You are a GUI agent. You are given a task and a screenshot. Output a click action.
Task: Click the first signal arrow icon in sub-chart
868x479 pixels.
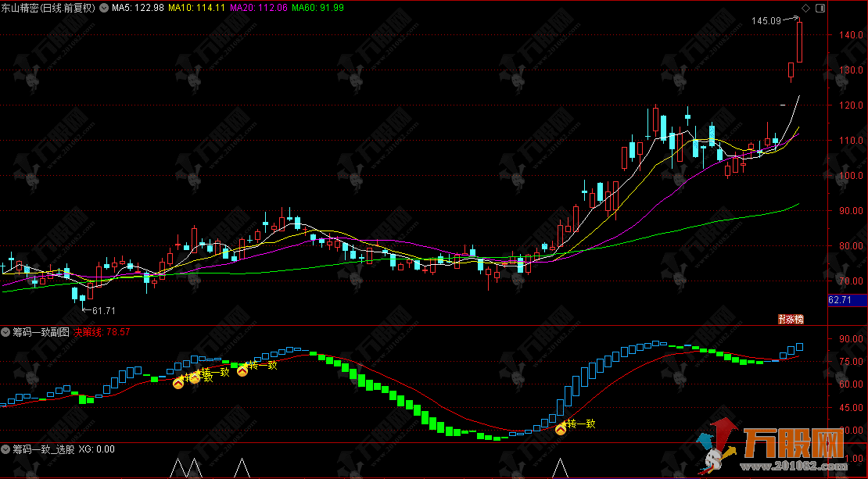pyautogui.click(x=178, y=383)
